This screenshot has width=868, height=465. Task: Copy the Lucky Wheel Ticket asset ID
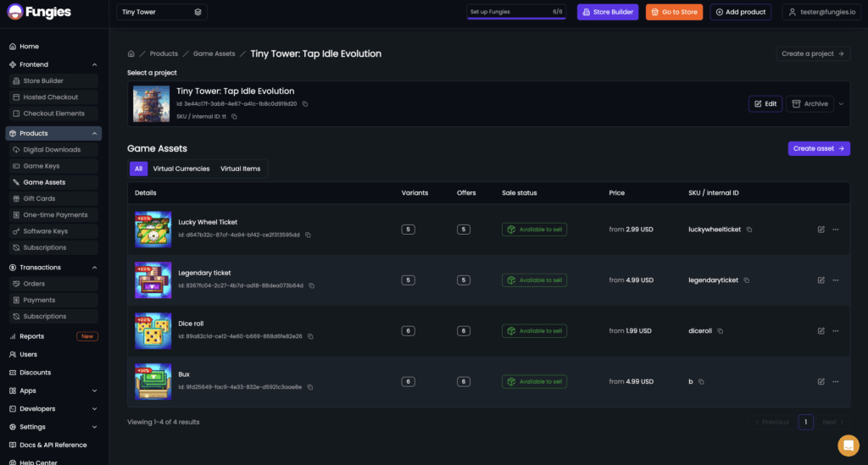pyautogui.click(x=308, y=235)
